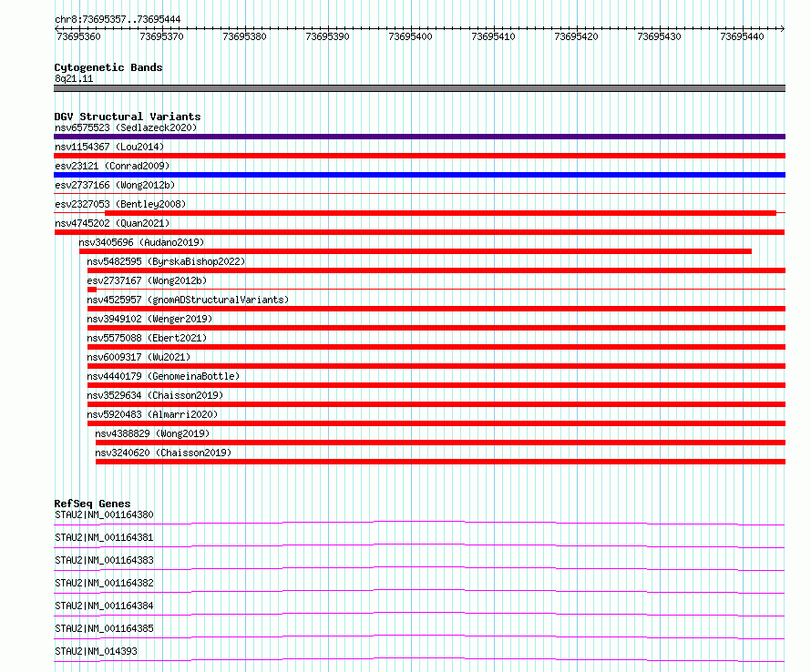Screen dimensions: 811x672
Task: Click the chr8:73695357..73695444 region label
Action: click(x=118, y=19)
